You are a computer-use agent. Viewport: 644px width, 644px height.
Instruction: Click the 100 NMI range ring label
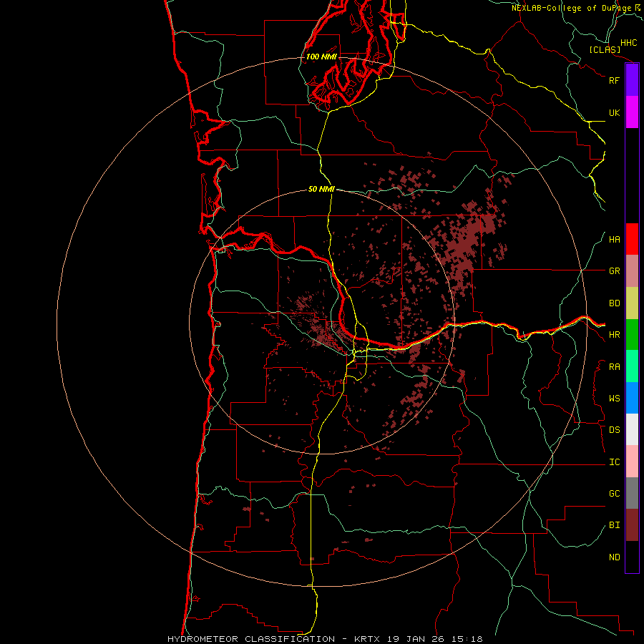point(321,57)
